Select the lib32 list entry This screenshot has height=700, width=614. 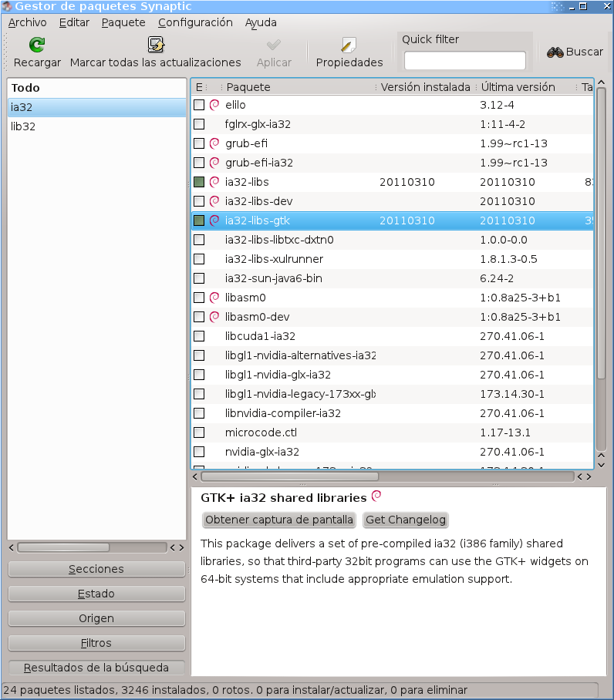[96, 126]
